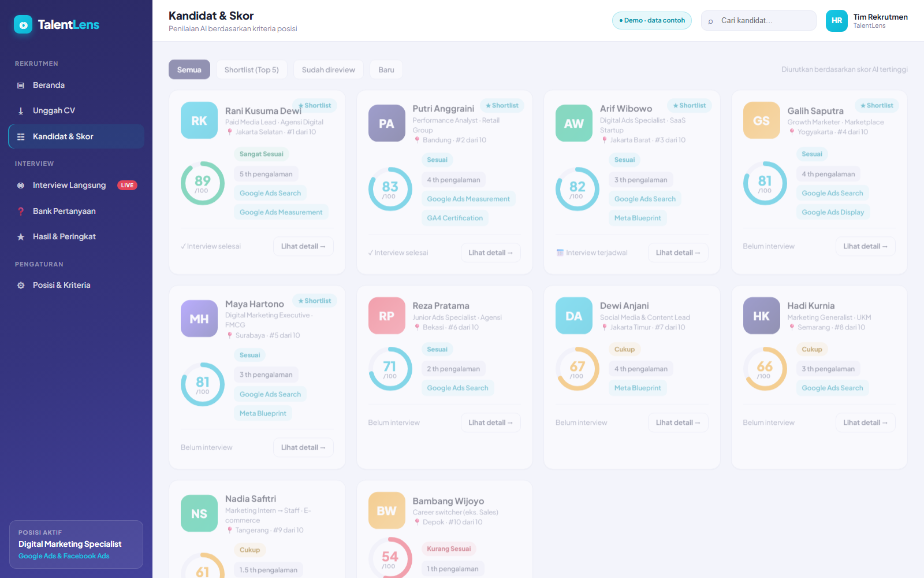Viewport: 924px width, 578px height.
Task: Click the RK avatar of Rani Kusuma Dewi
Action: tap(199, 120)
